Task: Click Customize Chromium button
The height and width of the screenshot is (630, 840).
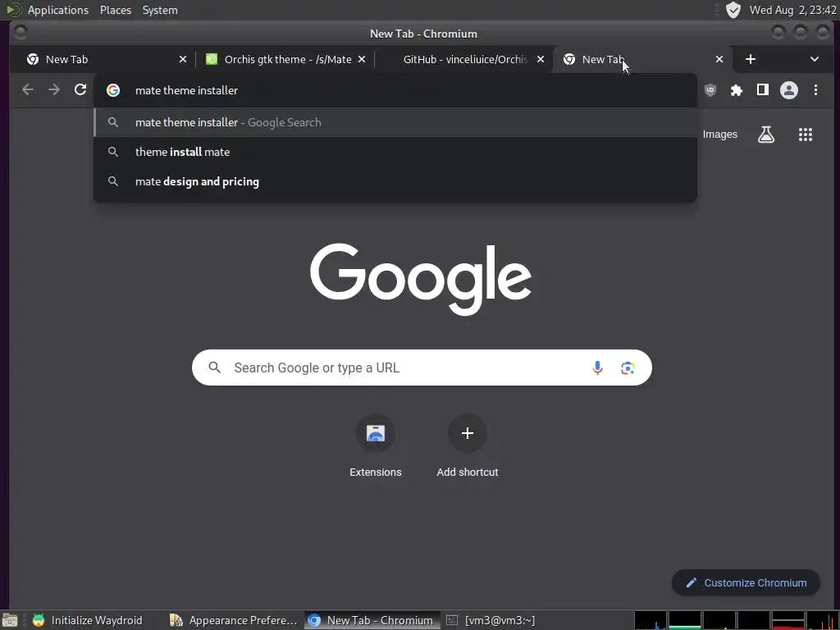Action: 746,582
